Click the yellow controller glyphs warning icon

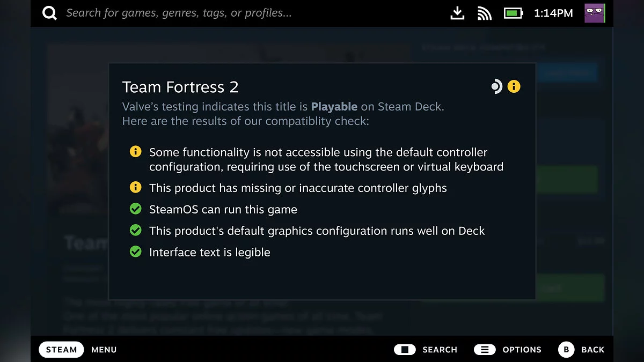pyautogui.click(x=136, y=187)
